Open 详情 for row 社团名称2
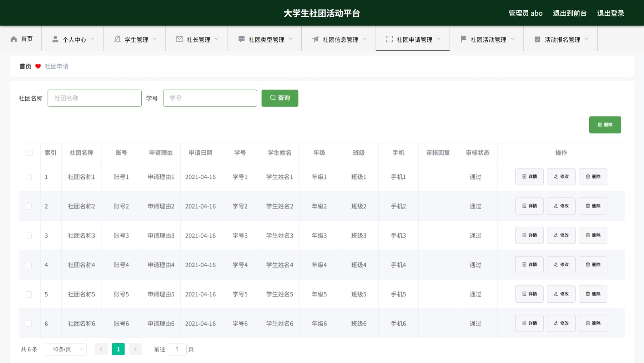Viewport: 644px width, 363px height. (529, 206)
